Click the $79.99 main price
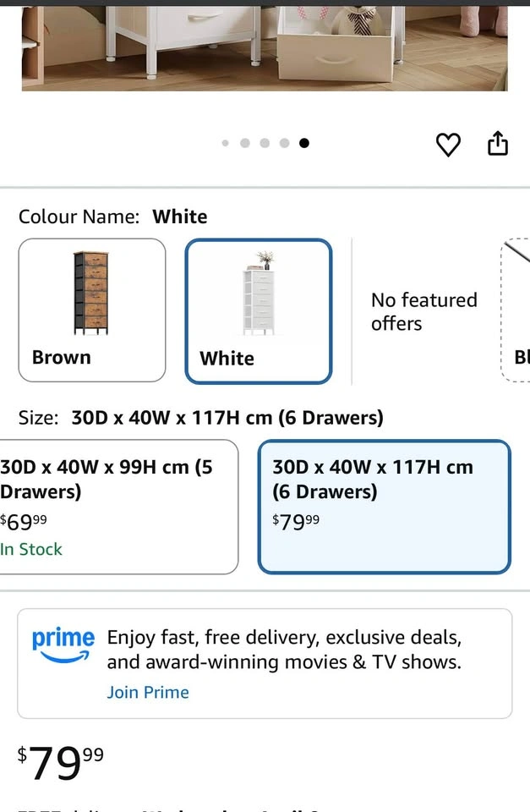 coord(61,763)
